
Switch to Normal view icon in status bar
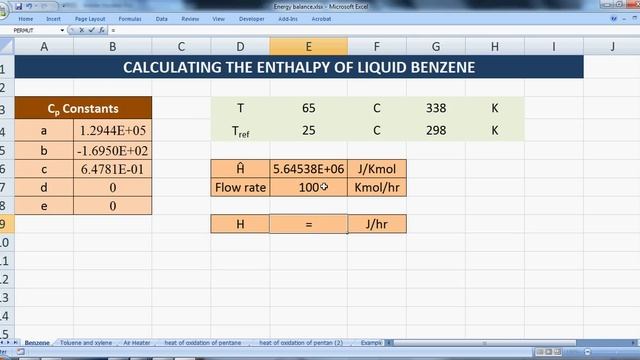point(540,352)
